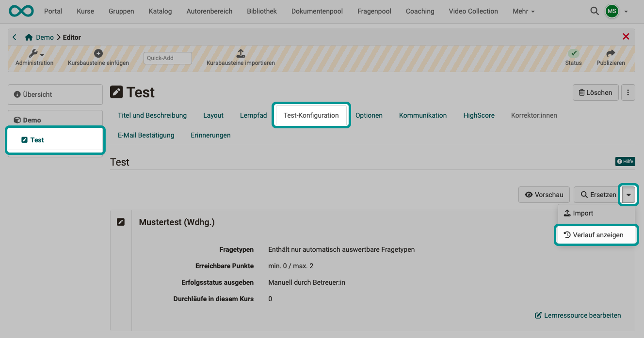Check course status via the green check icon
The width and height of the screenshot is (644, 338).
coord(574,53)
